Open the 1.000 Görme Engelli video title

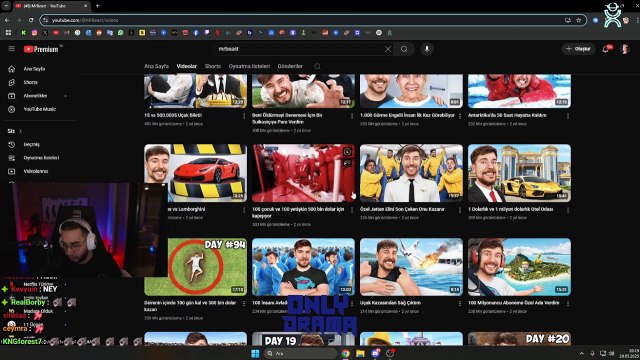[x=407, y=116]
